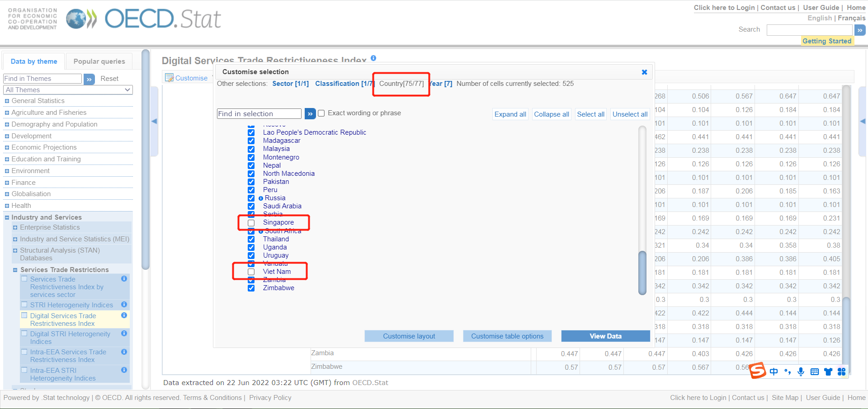Open info for Digital Services Trade Restrictiveness Index
This screenshot has width=868, height=409.
click(x=124, y=315)
